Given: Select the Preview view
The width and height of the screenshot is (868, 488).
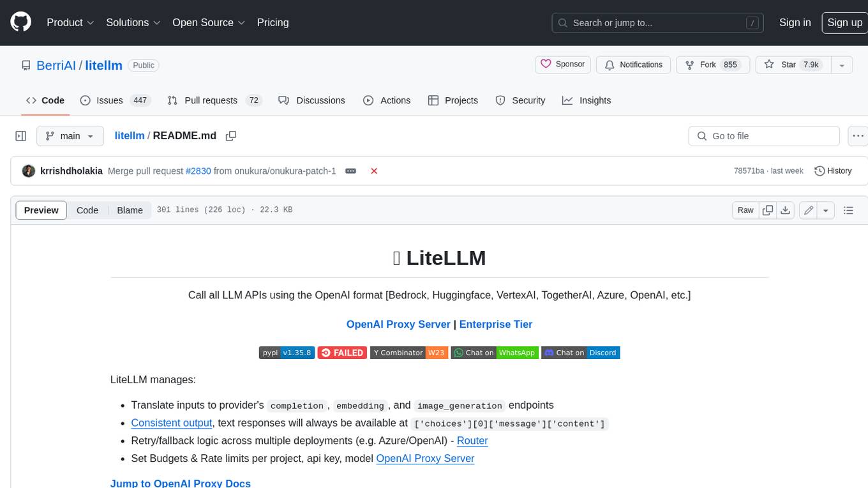Looking at the screenshot, I should pos(41,210).
